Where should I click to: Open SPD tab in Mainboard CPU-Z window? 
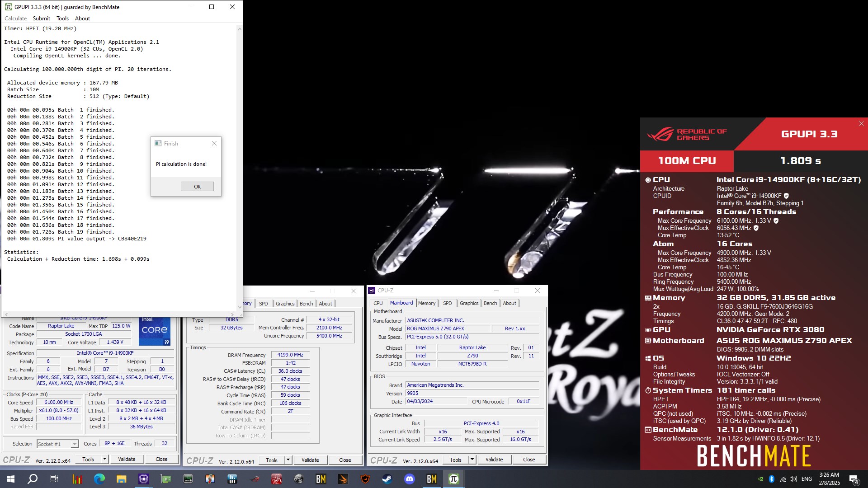(x=447, y=303)
